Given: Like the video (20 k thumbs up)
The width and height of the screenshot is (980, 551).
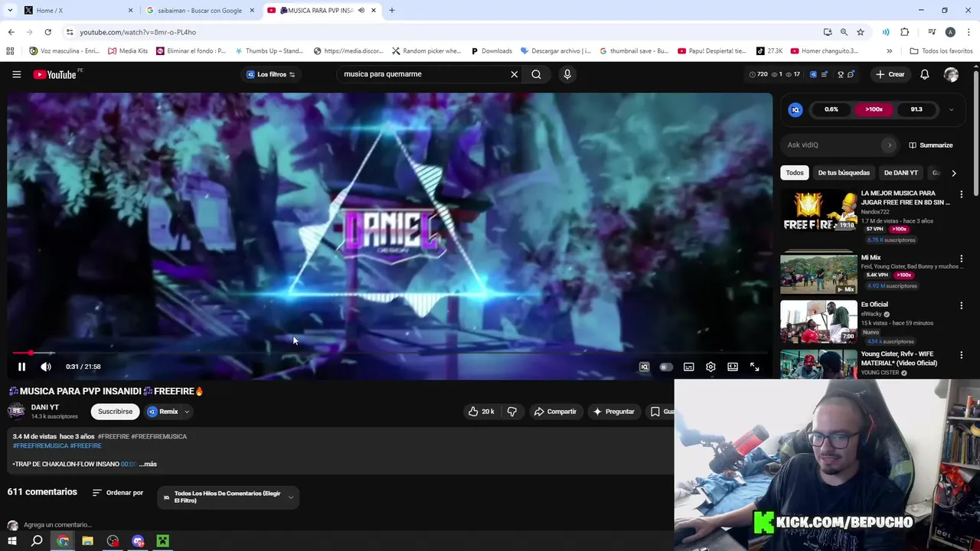Looking at the screenshot, I should click(482, 412).
